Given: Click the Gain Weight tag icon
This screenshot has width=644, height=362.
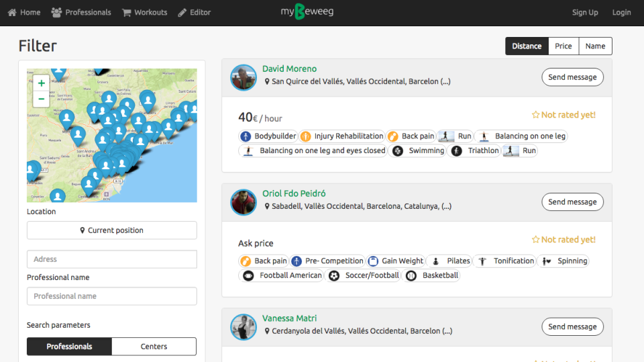Looking at the screenshot, I should 373,261.
